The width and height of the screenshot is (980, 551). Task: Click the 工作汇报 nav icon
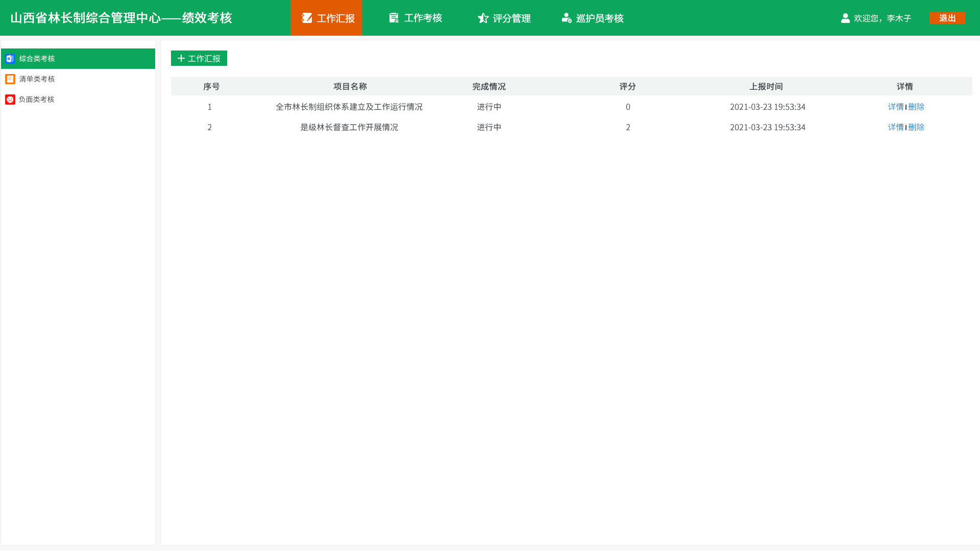pyautogui.click(x=307, y=18)
